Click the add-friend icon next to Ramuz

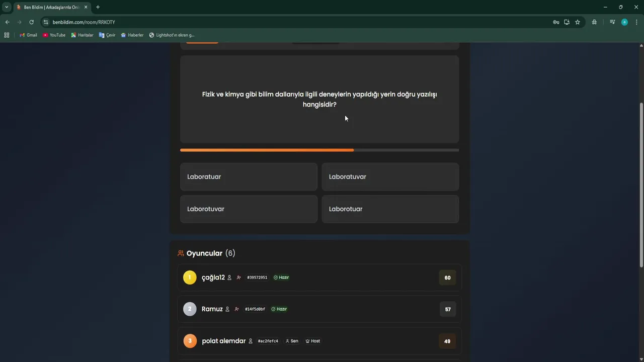pyautogui.click(x=237, y=309)
